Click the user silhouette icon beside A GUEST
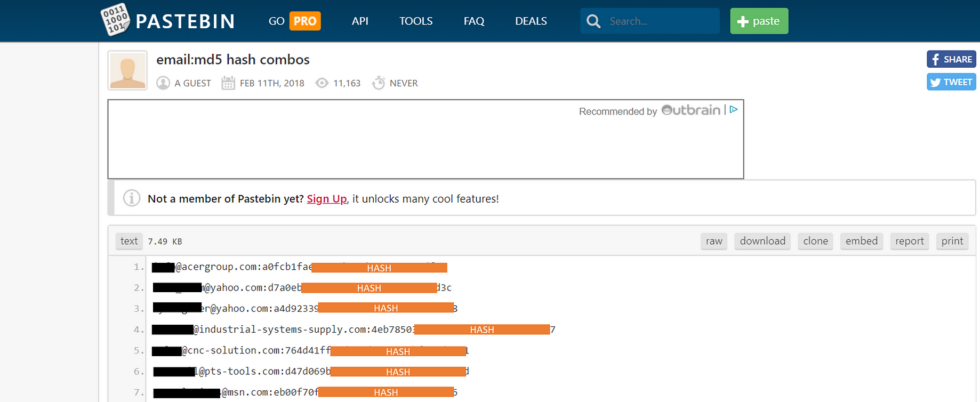980x402 pixels. (163, 83)
